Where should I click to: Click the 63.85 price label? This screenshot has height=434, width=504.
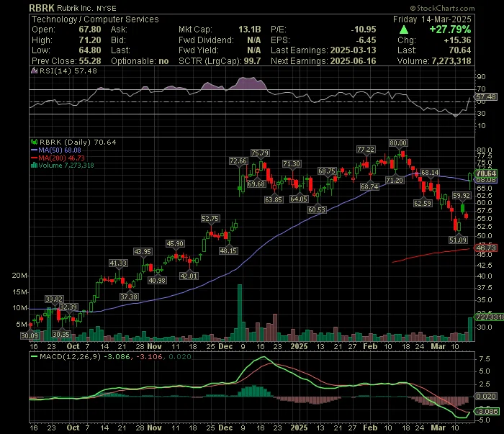coord(274,199)
